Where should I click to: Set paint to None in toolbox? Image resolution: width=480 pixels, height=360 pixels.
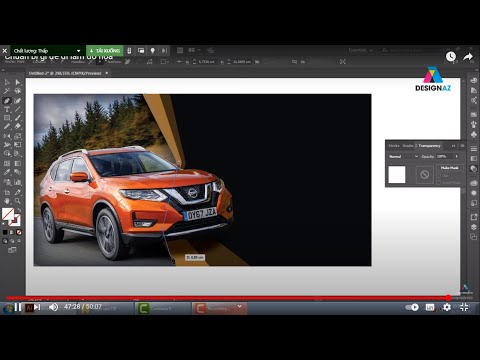pyautogui.click(x=19, y=232)
